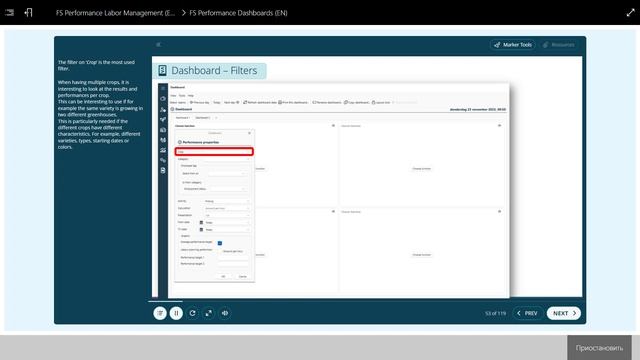
Task: Click gear icon of bottom-right dashboard panel
Action: click(499, 211)
